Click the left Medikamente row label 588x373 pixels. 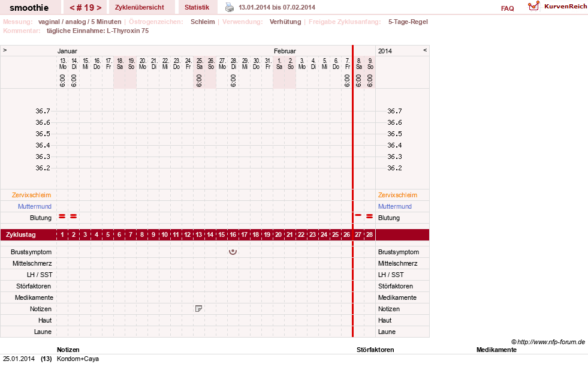(34, 297)
